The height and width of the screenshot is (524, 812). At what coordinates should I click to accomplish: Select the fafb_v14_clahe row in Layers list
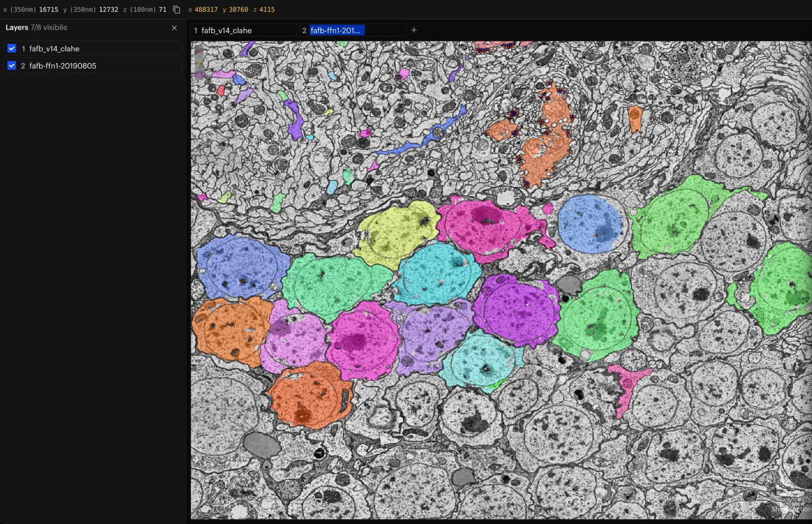click(x=93, y=49)
